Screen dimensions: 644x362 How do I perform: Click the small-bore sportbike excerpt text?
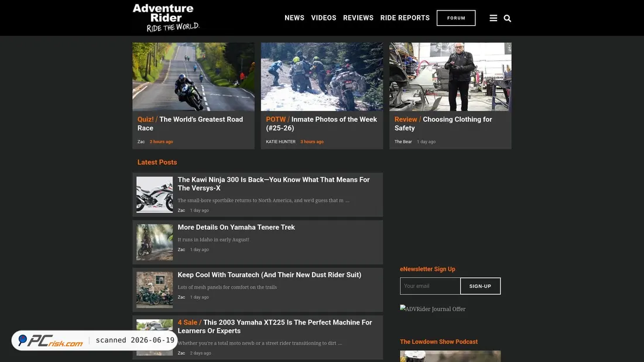263,200
